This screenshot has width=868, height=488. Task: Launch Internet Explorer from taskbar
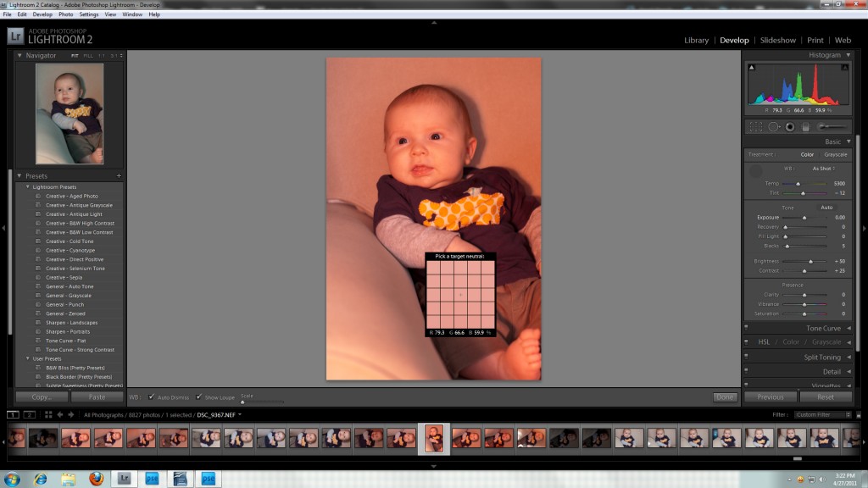click(41, 479)
